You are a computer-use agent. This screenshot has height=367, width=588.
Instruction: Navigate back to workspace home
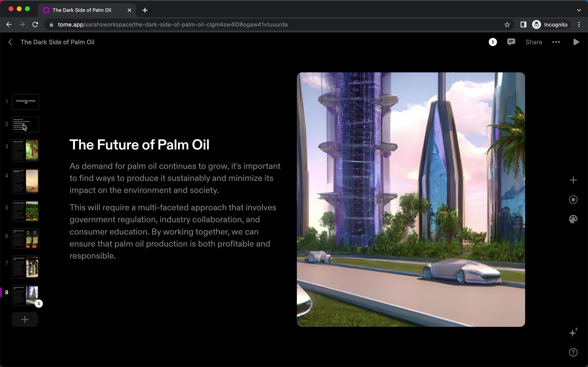[x=11, y=42]
